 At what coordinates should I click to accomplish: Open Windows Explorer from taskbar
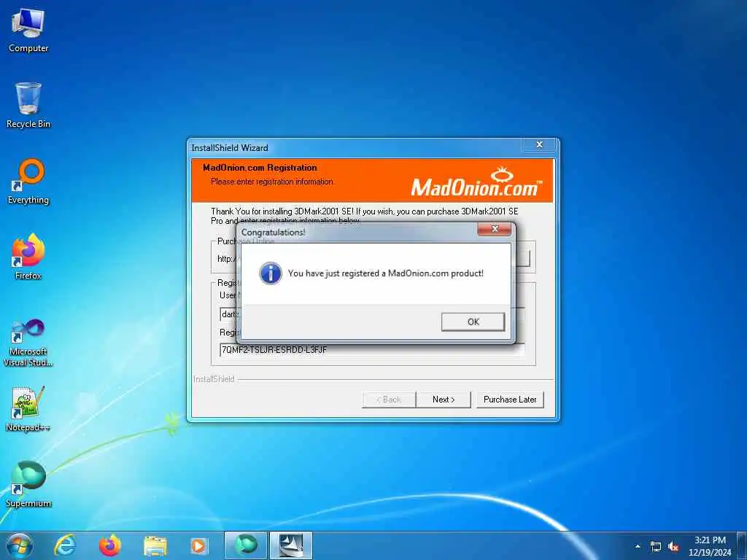[x=155, y=546]
